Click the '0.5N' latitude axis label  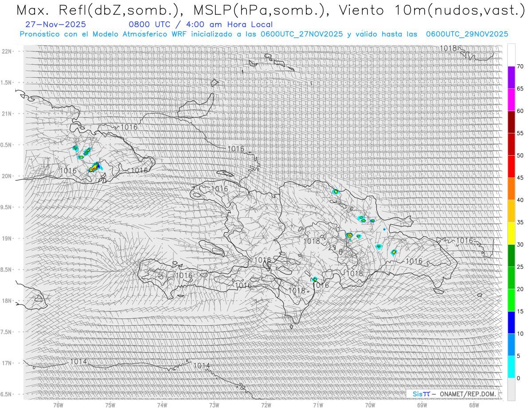(x=6, y=145)
